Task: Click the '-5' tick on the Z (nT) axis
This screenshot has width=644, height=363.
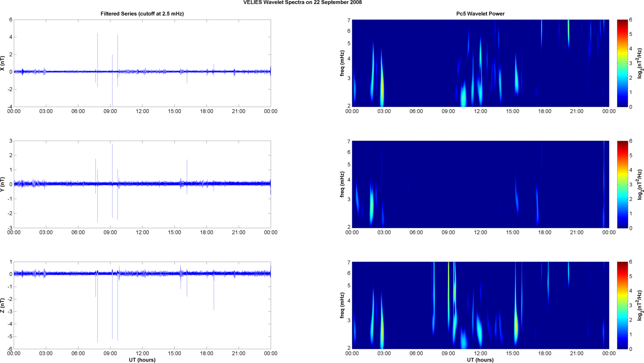Action: coord(9,337)
